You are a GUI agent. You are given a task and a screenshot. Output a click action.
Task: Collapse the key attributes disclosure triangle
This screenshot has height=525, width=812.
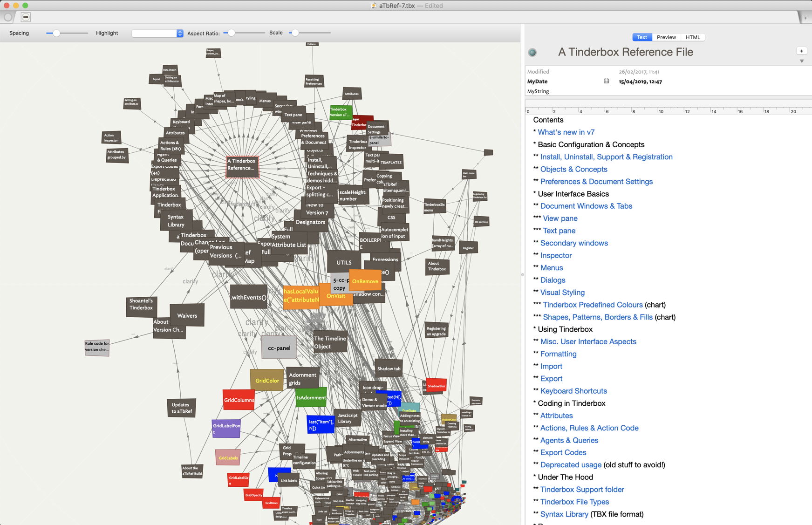802,61
